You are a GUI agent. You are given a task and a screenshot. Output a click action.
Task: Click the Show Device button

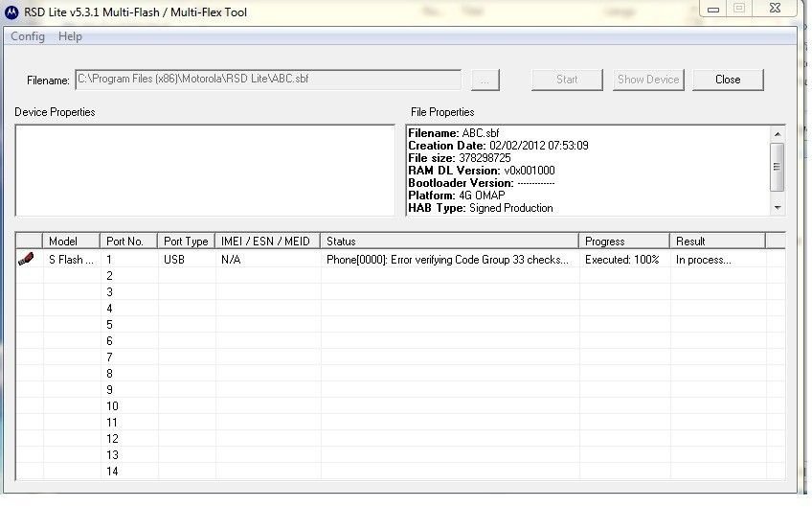pos(648,80)
